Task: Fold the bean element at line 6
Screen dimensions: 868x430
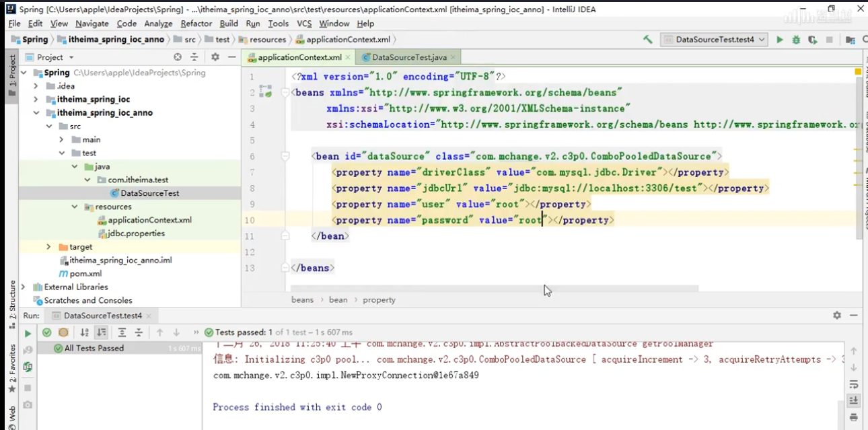Action: pyautogui.click(x=285, y=156)
